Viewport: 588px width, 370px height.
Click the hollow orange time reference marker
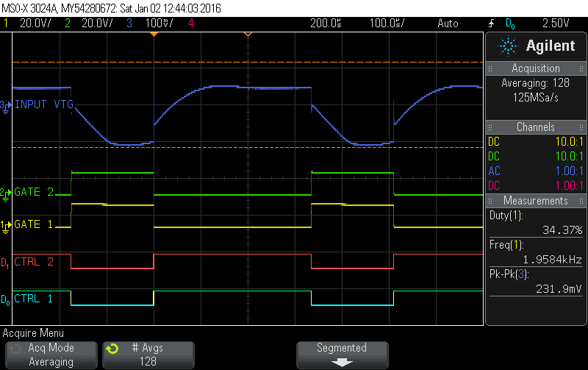(x=248, y=34)
